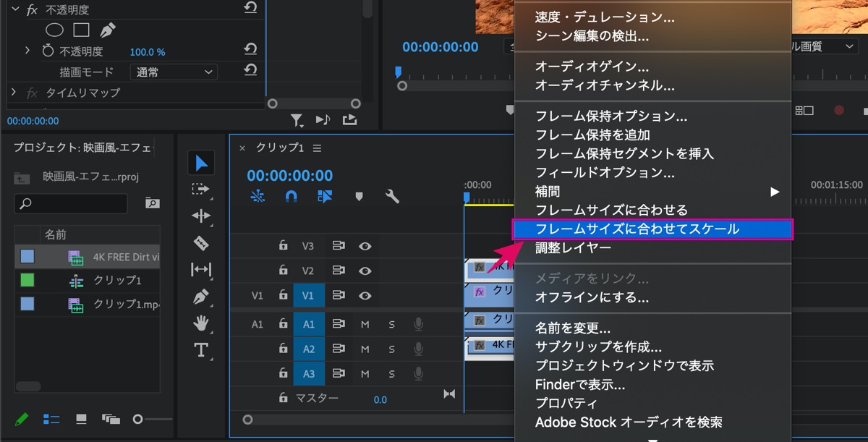This screenshot has height=442, width=868.
Task: Toggle V2 track output eye
Action: [x=365, y=271]
